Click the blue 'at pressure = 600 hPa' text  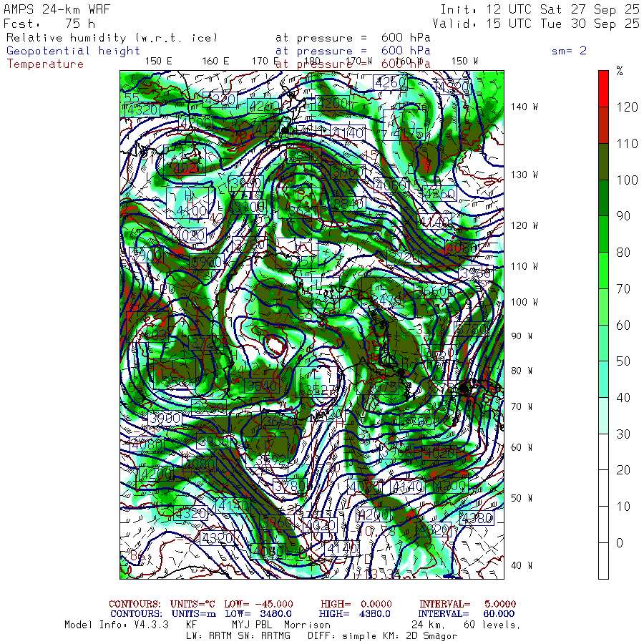pyautogui.click(x=353, y=51)
